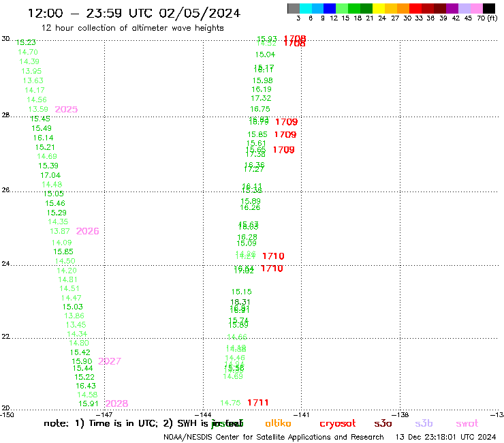Select the wave height reading 15.04
Image resolution: width=504 pixels, height=443 pixels.
pyautogui.click(x=265, y=55)
